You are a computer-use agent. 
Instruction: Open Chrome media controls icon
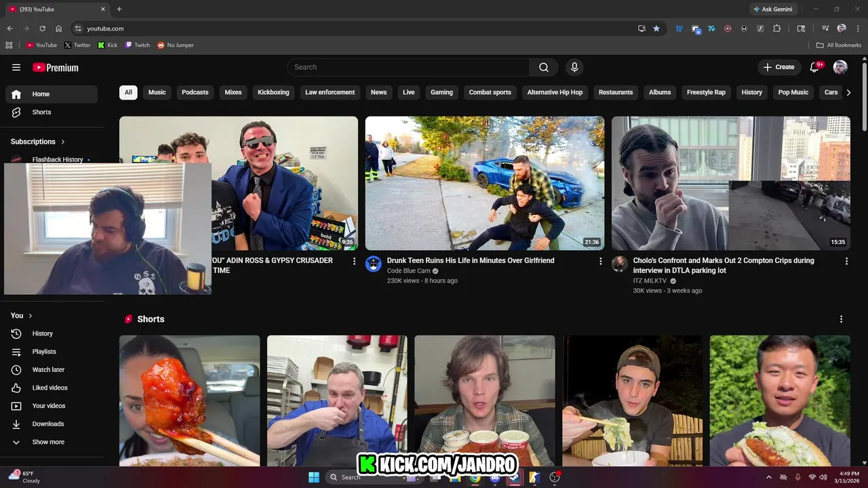825,28
